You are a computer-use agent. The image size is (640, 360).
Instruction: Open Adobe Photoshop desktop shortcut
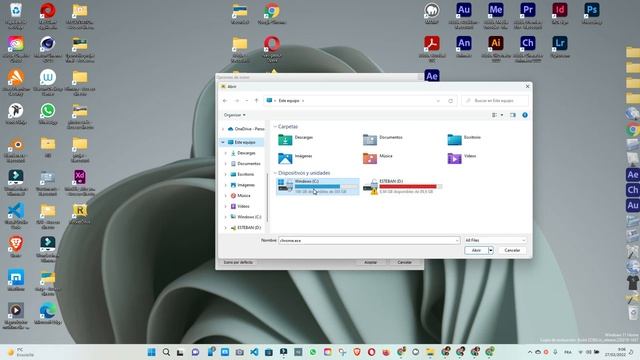(591, 13)
